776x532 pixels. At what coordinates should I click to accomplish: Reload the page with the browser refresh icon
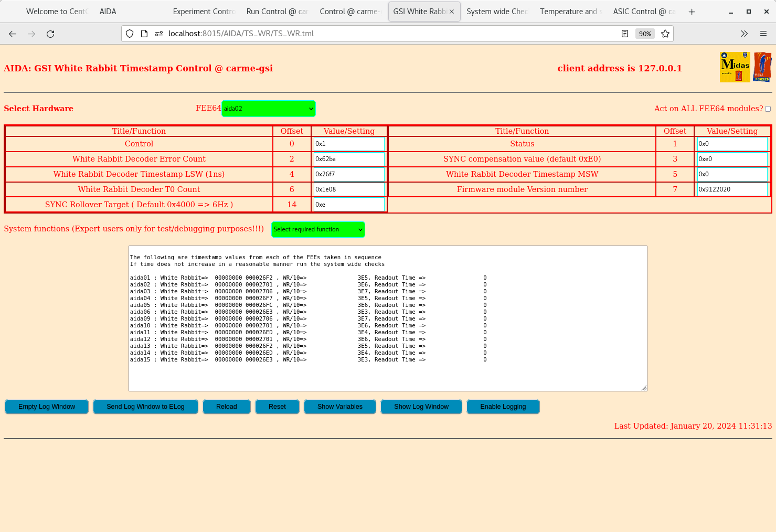[x=50, y=34]
